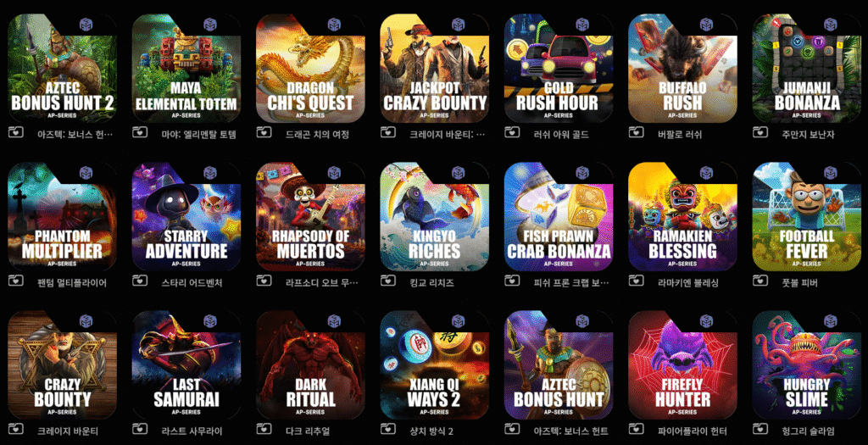Toggle favorite icon next to 다크 리추얼
Image resolution: width=868 pixels, height=445 pixels.
click(264, 429)
